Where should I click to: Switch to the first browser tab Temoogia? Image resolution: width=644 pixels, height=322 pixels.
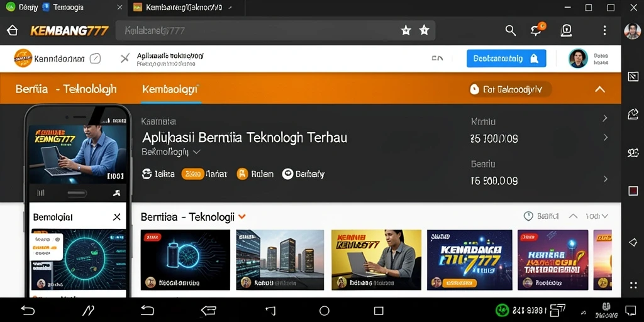tap(63, 8)
